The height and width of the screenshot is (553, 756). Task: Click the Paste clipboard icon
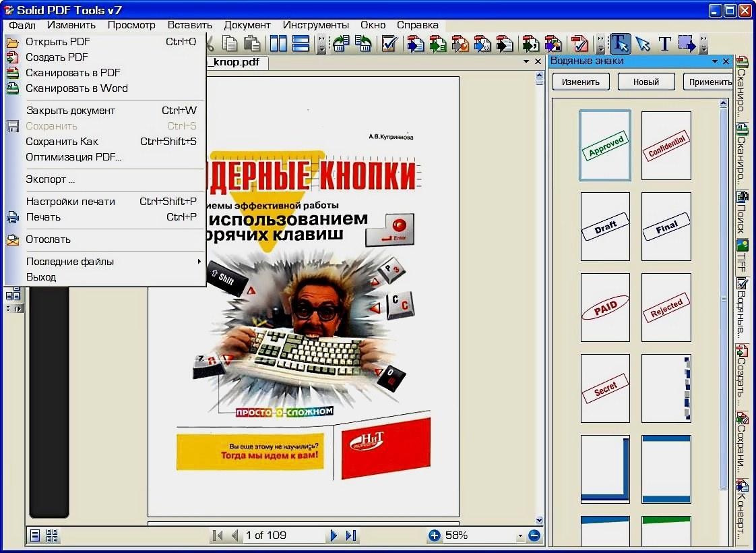tap(251, 44)
